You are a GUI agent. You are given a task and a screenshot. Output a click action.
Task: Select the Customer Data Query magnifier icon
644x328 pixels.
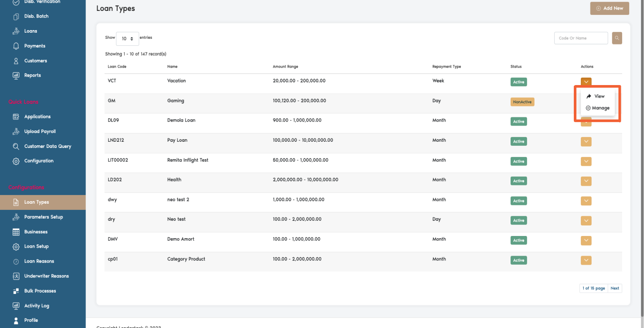pyautogui.click(x=16, y=146)
